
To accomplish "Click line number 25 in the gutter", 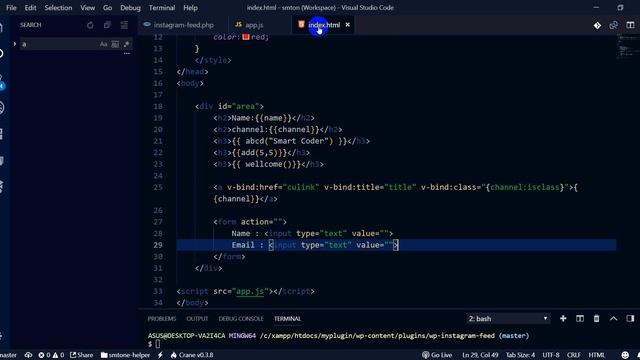I will pyautogui.click(x=158, y=187).
